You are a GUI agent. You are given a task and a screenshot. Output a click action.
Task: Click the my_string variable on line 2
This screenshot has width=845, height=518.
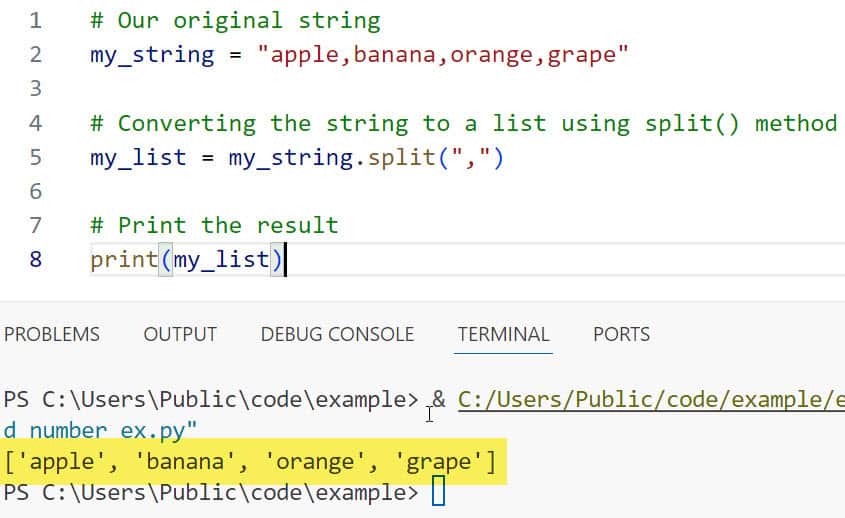(152, 54)
